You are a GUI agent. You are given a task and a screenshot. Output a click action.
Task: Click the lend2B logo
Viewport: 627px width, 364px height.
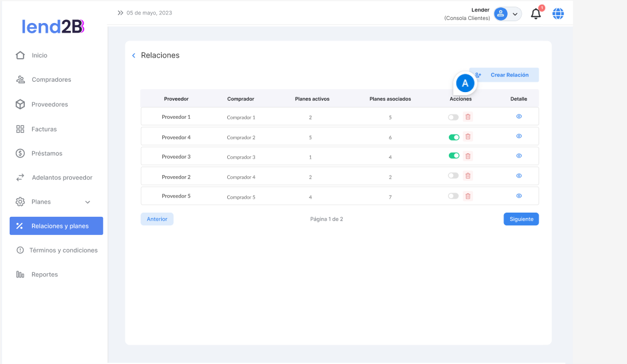point(53,26)
